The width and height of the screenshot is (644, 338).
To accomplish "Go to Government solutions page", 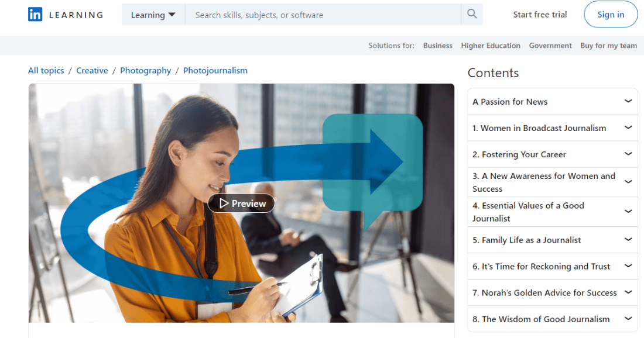I will tap(550, 46).
